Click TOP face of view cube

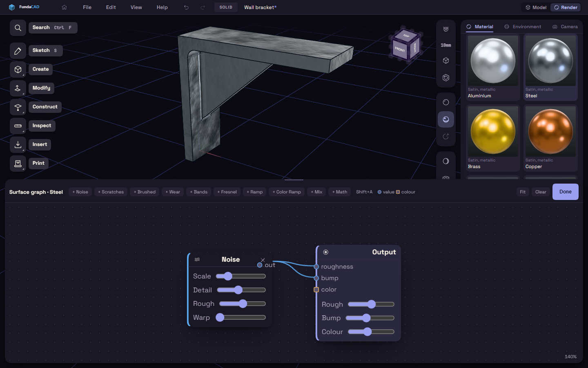405,36
